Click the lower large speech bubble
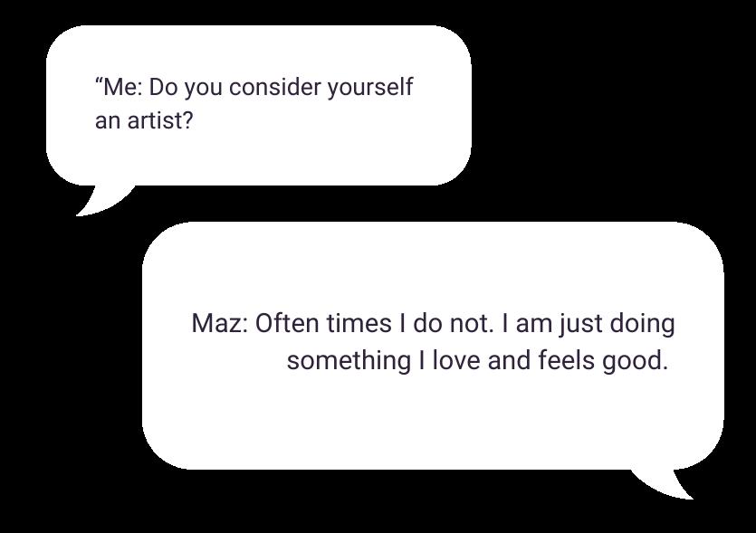 433,346
